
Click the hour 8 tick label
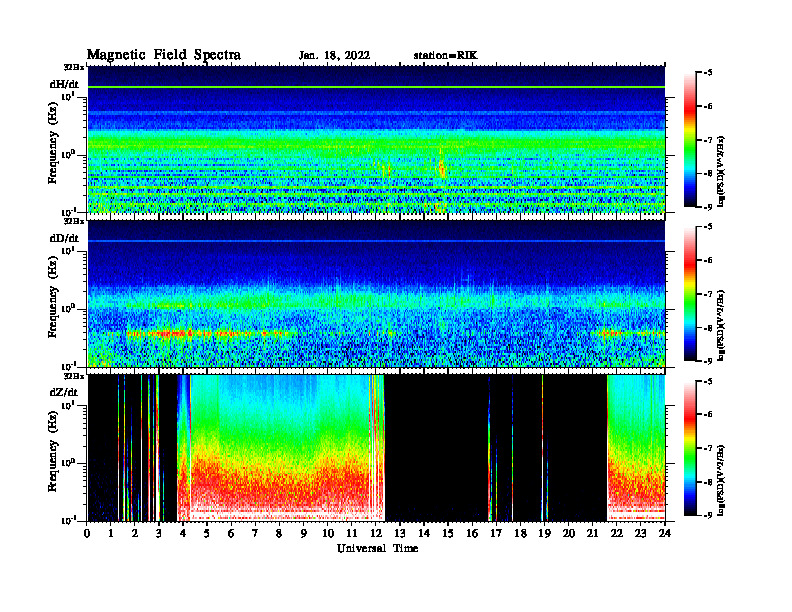279,534
